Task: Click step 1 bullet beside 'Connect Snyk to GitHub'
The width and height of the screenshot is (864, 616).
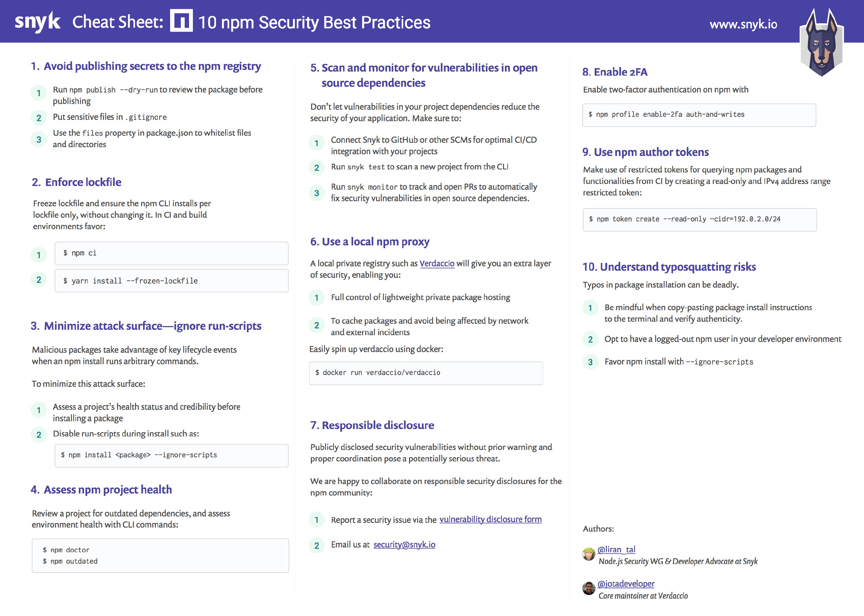Action: [x=317, y=143]
